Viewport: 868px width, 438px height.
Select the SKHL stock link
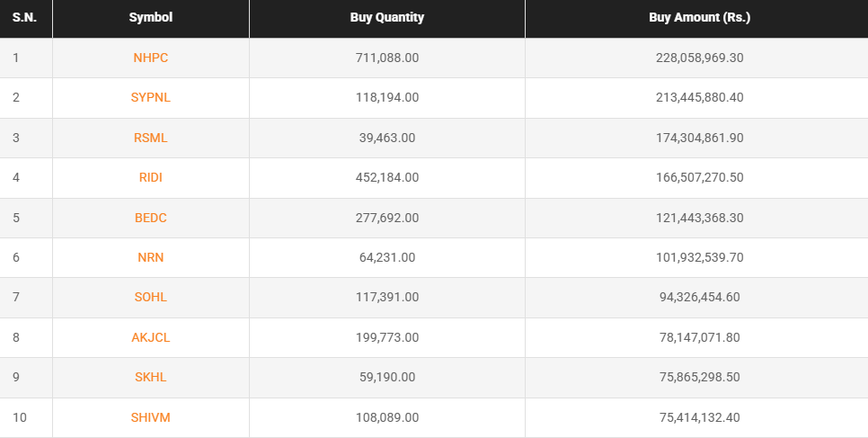[x=150, y=377]
